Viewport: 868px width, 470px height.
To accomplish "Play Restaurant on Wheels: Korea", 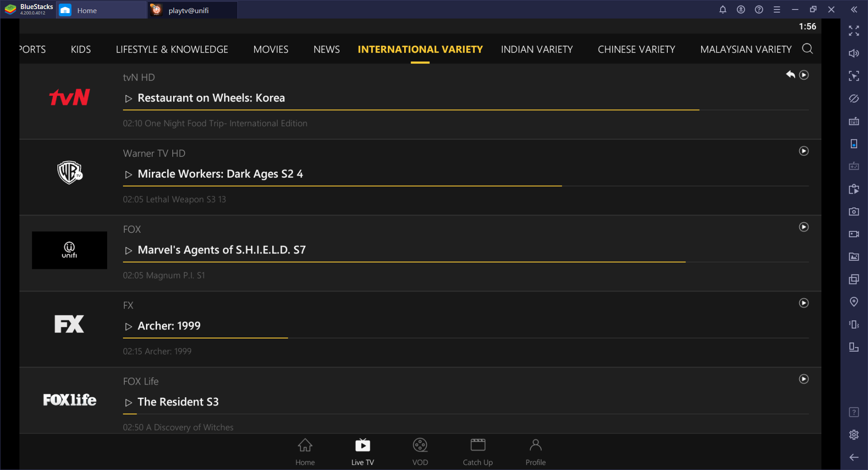I will (205, 98).
